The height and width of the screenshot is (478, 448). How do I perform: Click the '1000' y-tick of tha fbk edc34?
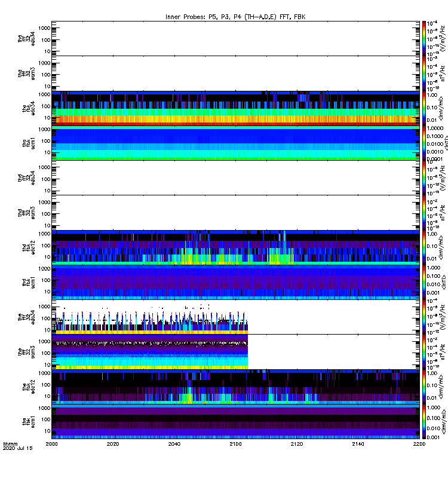(44, 94)
